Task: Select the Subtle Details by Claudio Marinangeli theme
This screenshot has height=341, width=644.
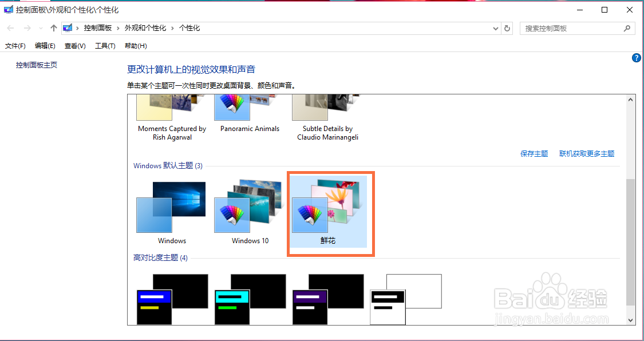Action: point(327,118)
